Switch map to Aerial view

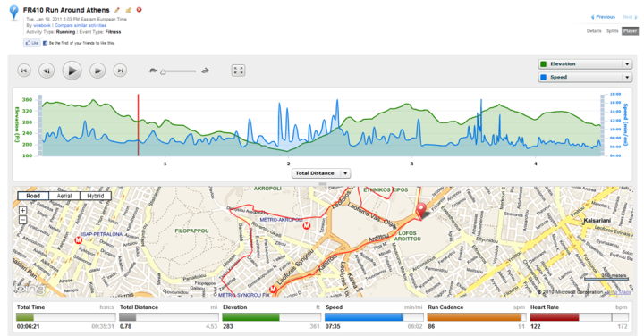click(64, 196)
